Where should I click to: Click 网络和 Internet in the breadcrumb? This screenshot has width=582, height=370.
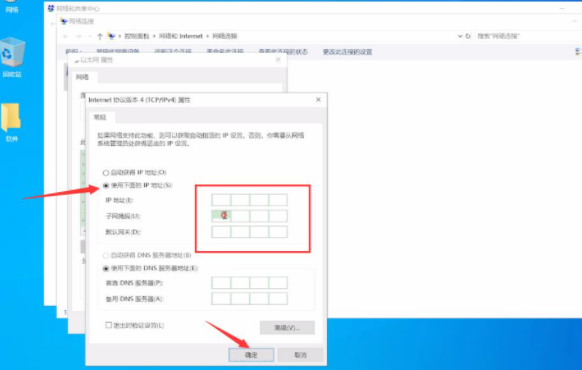(181, 36)
